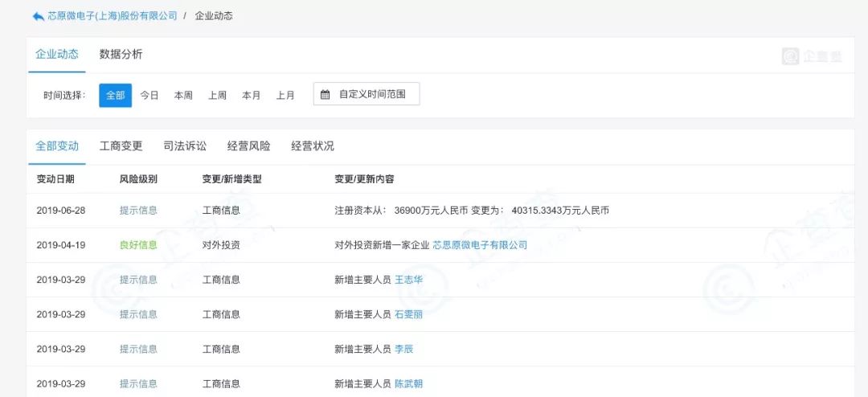Select the 上周 time filter

pos(218,96)
